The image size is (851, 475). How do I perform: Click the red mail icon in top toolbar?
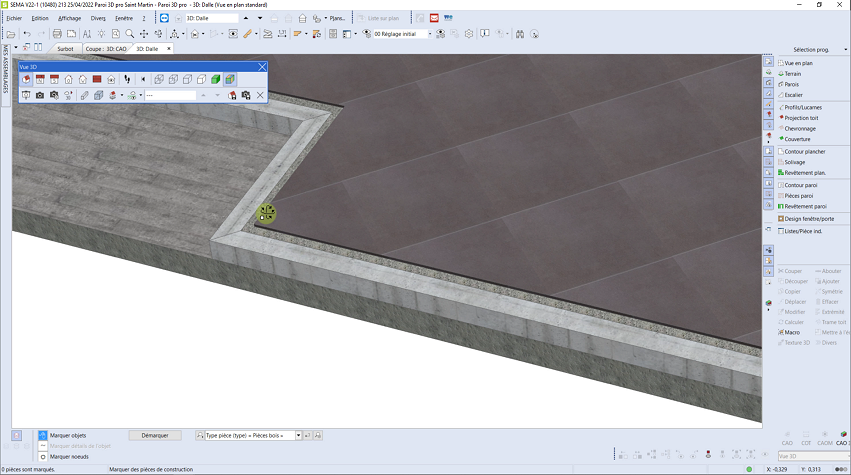434,18
